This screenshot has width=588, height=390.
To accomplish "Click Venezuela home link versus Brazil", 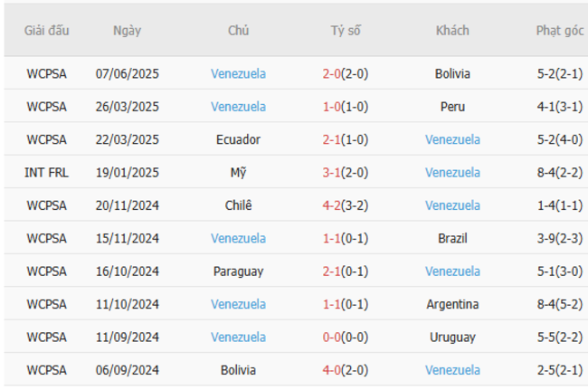I will tap(238, 238).
